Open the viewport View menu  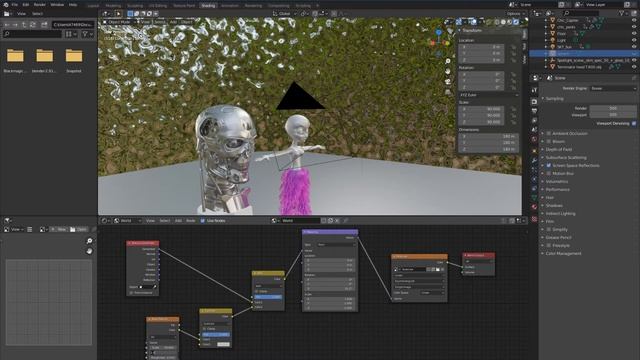(x=145, y=22)
